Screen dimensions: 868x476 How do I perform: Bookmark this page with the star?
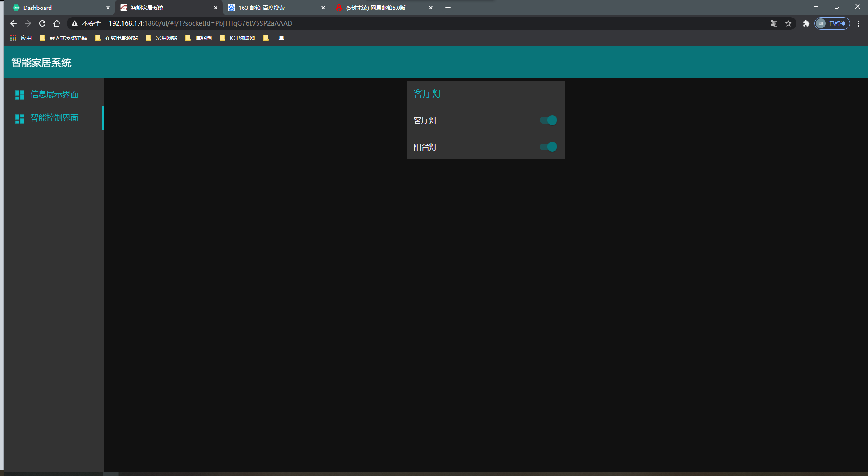coord(788,23)
